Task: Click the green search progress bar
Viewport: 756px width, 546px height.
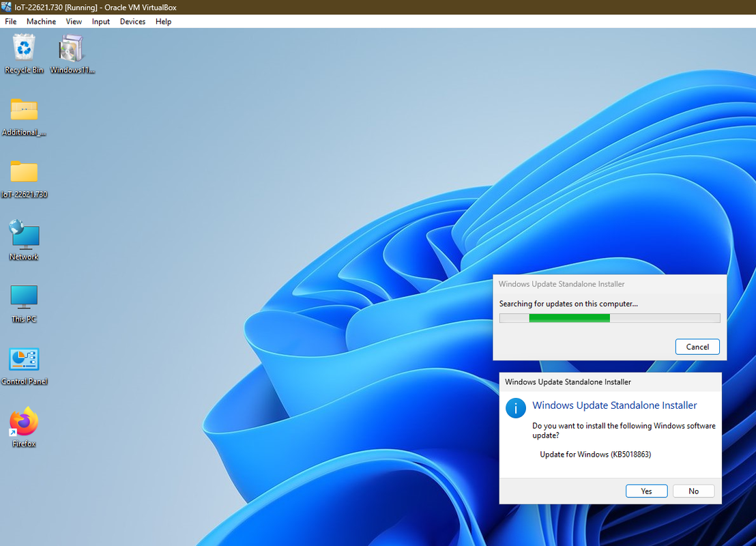Action: tap(609, 318)
